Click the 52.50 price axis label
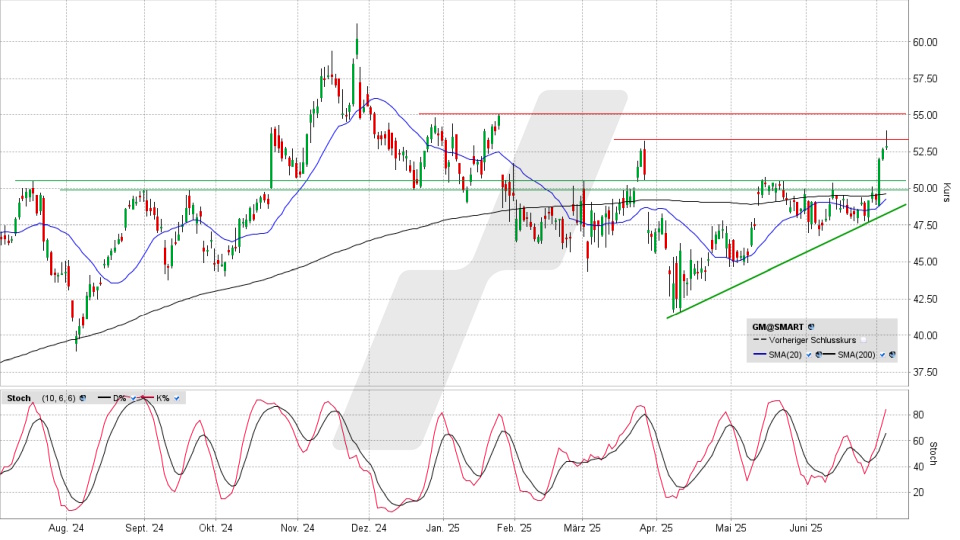This screenshot has height=540, width=960. [x=924, y=152]
